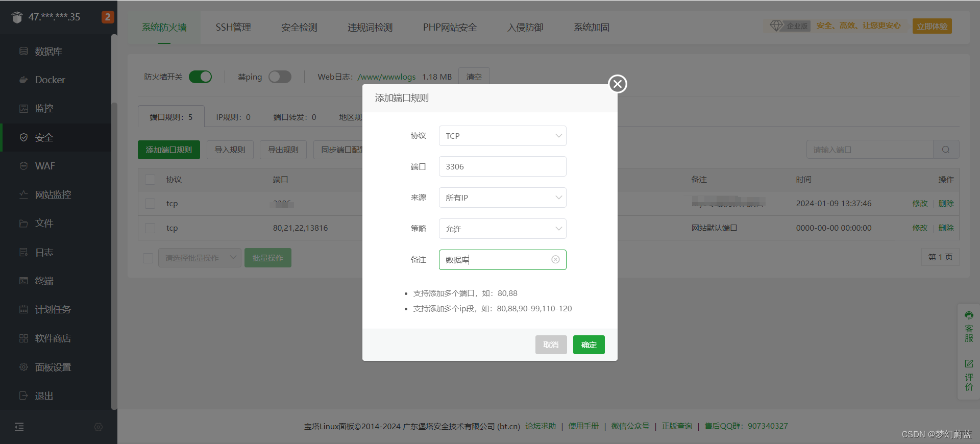The image size is (980, 444).
Task: Click the scheduled tasks calendar icon
Action: tap(23, 309)
